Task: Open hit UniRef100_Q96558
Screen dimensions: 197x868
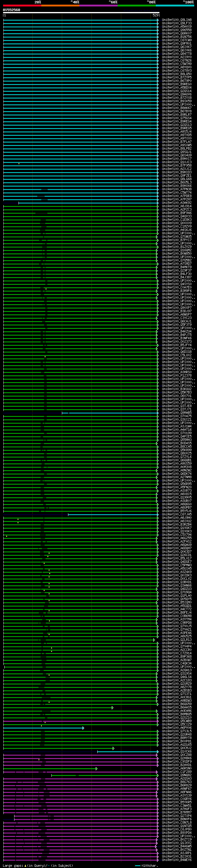Action: (x=177, y=30)
